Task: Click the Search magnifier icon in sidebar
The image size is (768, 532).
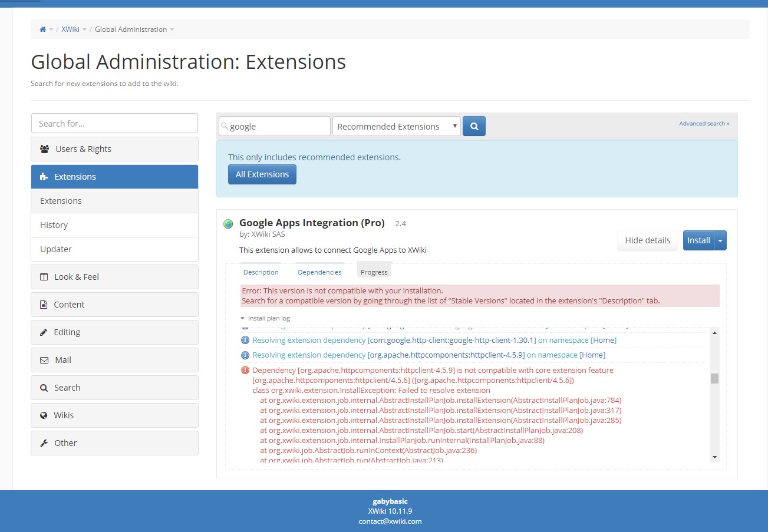Action: (x=44, y=388)
